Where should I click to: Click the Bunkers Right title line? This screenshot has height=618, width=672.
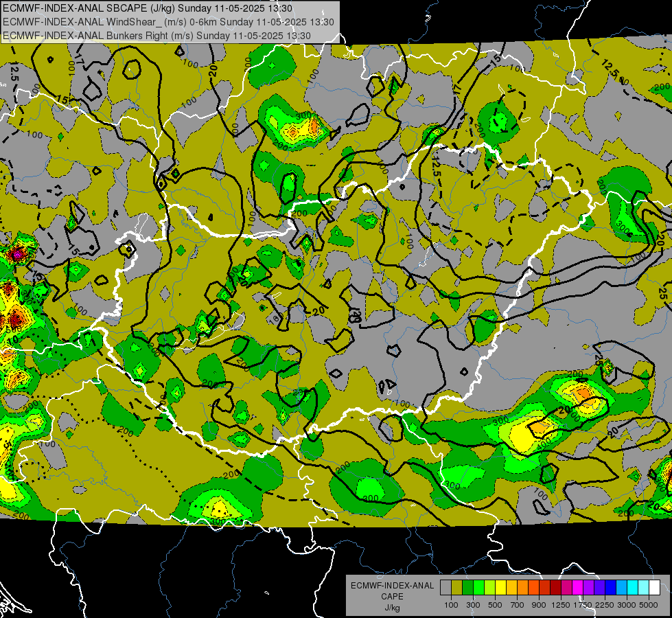tap(157, 36)
